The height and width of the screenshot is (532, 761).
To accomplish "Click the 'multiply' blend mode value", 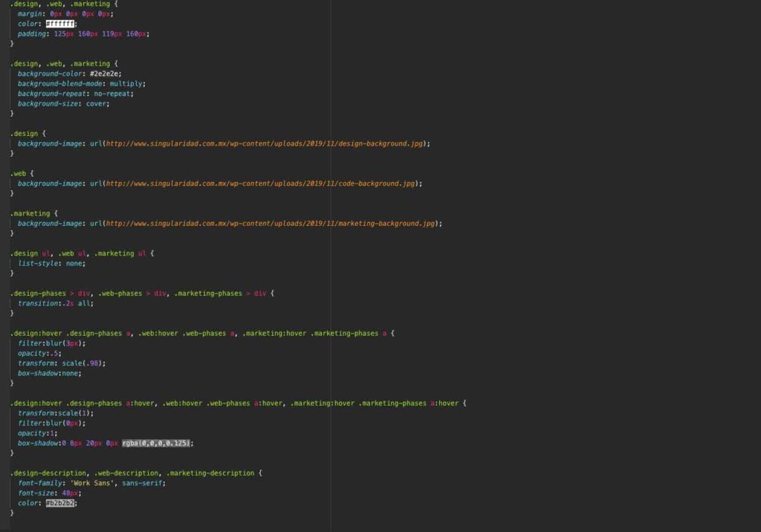I will [x=126, y=84].
